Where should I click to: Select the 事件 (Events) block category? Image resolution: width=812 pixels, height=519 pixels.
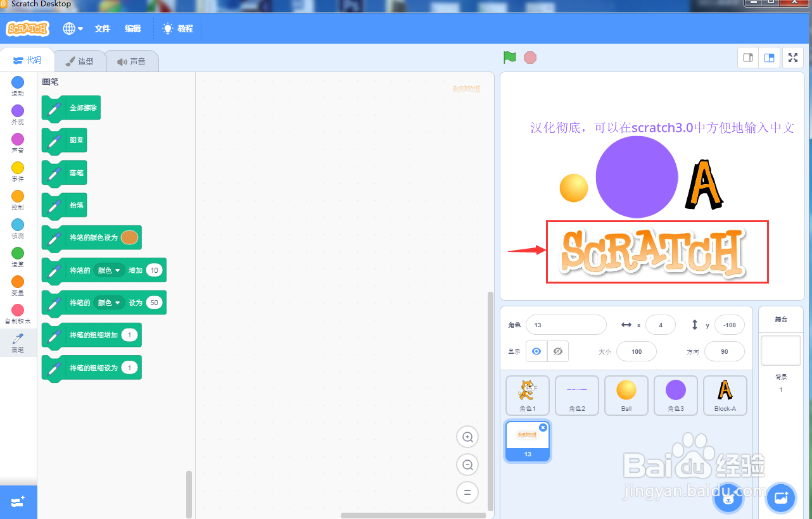tap(17, 171)
